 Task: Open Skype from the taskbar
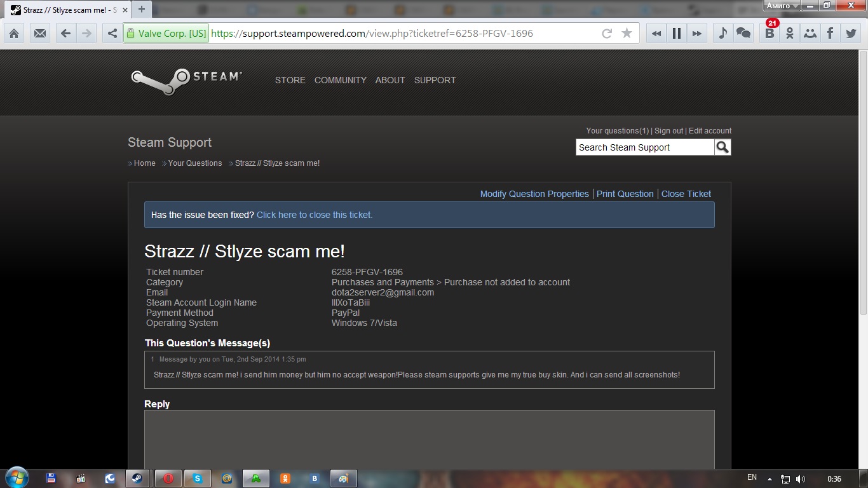198,478
